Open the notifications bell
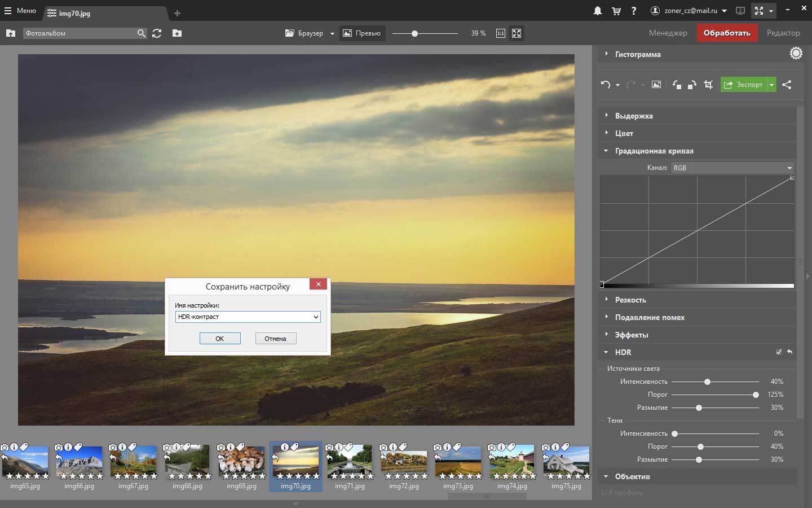Image resolution: width=812 pixels, height=508 pixels. (x=598, y=11)
